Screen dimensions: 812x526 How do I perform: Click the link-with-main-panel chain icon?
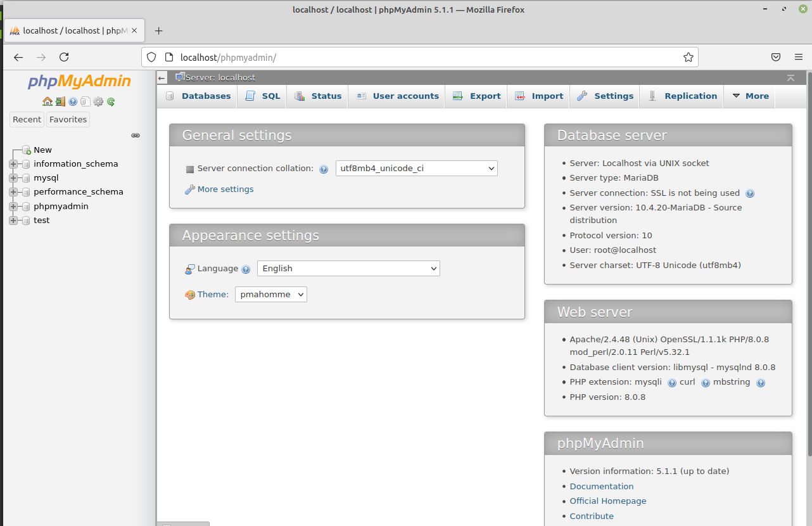click(135, 135)
